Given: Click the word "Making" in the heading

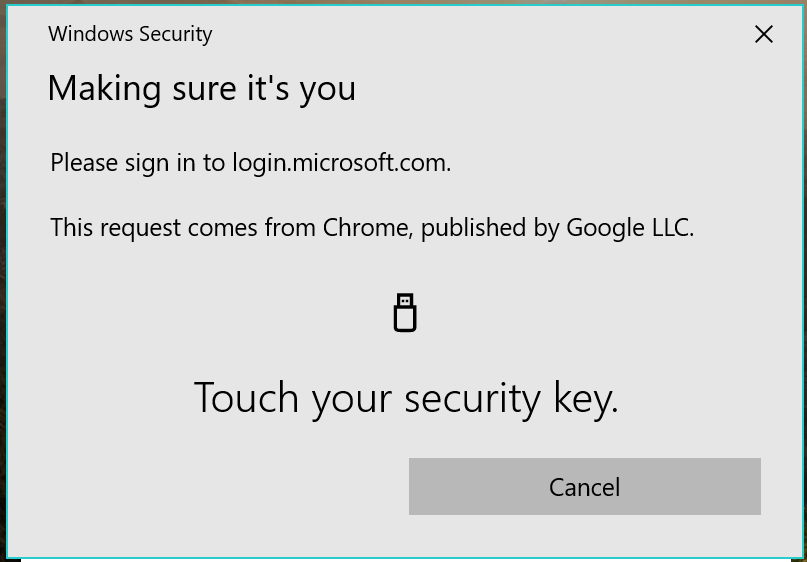Looking at the screenshot, I should click(x=104, y=89).
